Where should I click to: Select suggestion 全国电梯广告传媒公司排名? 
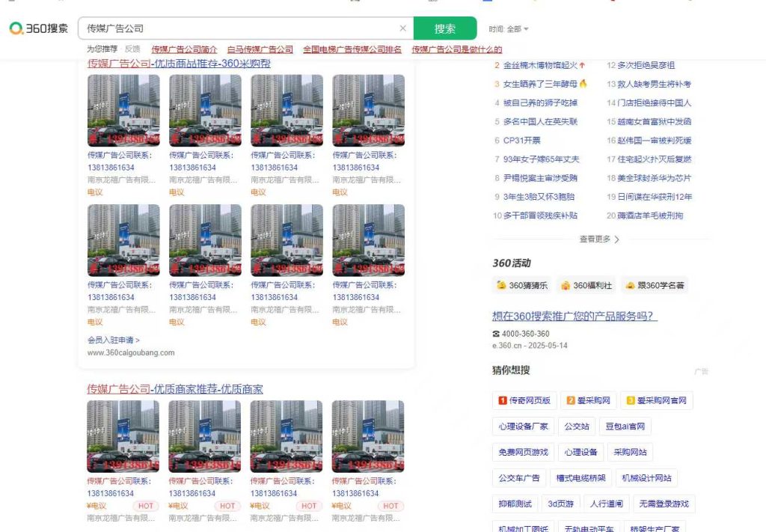352,49
